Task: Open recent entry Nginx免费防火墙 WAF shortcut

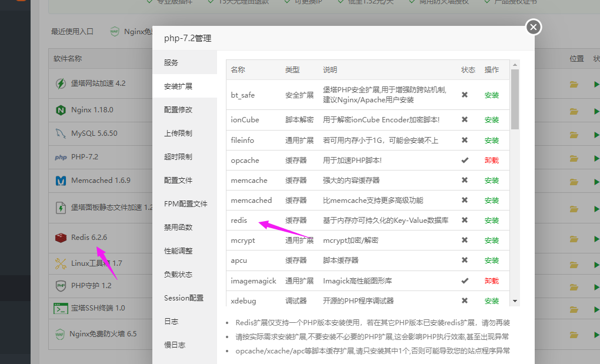Action: pos(131,32)
